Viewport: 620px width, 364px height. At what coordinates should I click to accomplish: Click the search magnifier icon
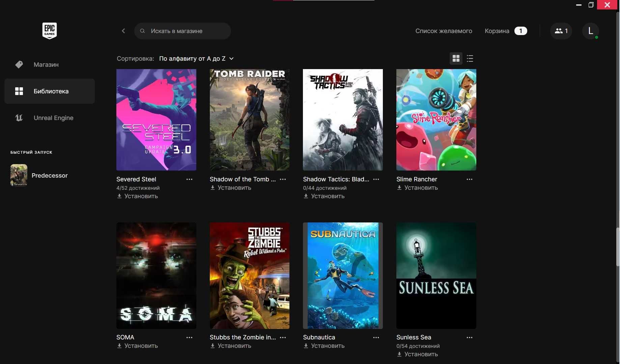(142, 31)
